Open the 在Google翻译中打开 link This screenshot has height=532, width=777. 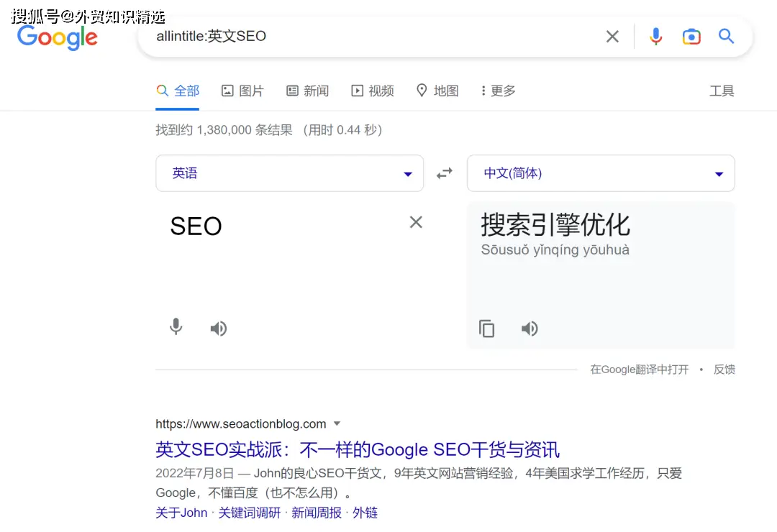click(x=639, y=369)
